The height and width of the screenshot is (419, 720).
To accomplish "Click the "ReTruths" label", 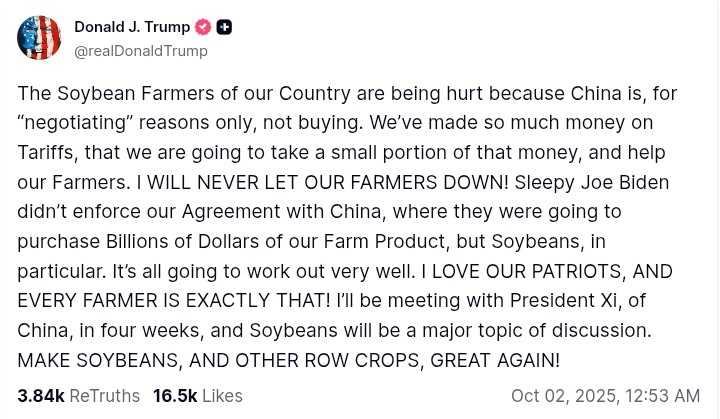I will pos(104,396).
